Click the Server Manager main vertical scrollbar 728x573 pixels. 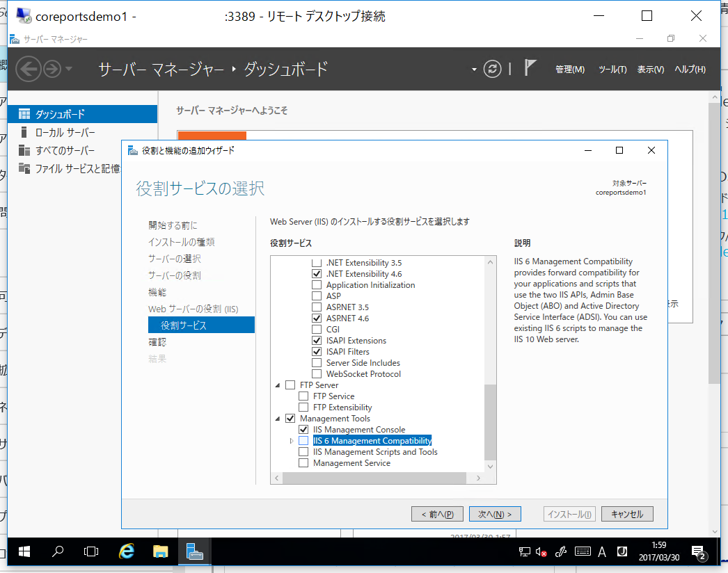(715, 243)
